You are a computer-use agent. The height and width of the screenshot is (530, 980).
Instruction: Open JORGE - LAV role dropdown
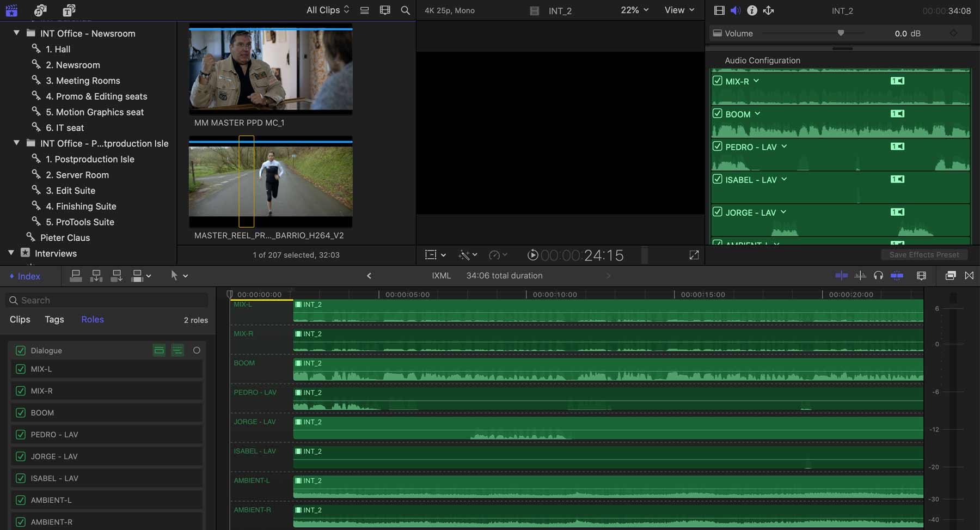pos(783,212)
